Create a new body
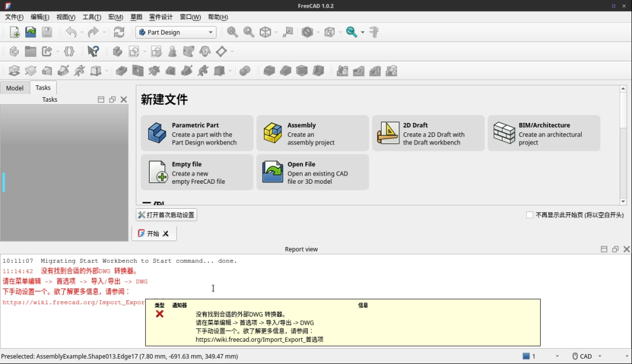The image size is (632, 364). 116,51
